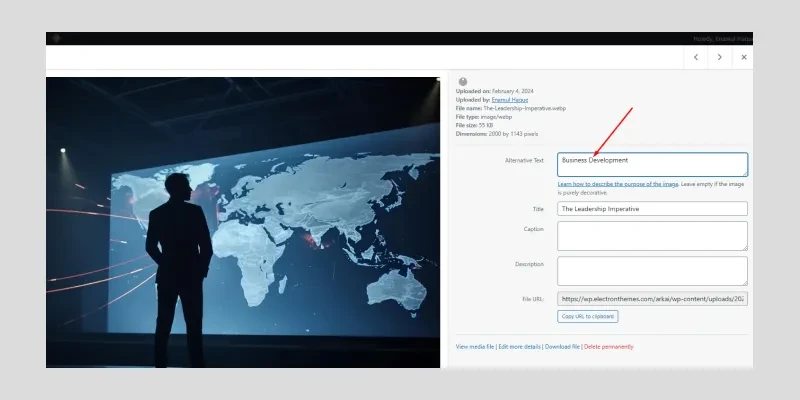Click 'Delete permanently' link

coord(609,347)
